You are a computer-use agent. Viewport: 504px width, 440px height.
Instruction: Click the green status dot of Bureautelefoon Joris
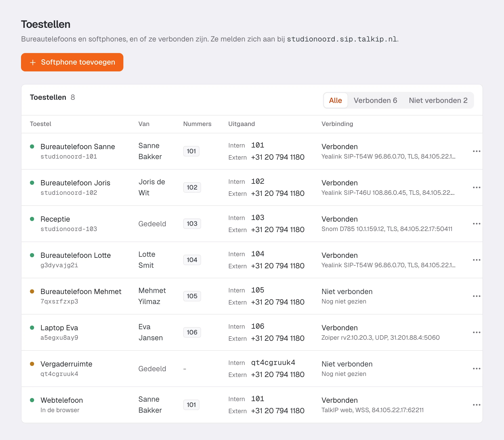pos(32,183)
